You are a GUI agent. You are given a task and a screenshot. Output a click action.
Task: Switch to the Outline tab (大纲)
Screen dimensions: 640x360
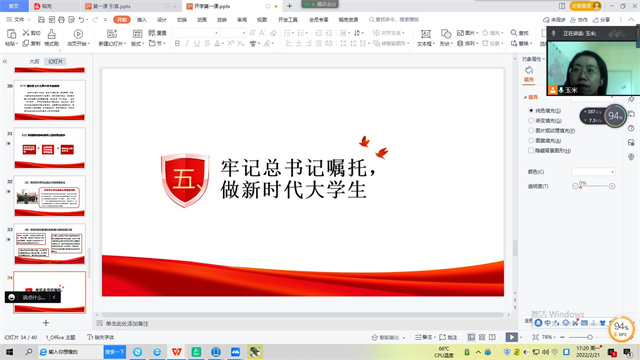click(34, 61)
